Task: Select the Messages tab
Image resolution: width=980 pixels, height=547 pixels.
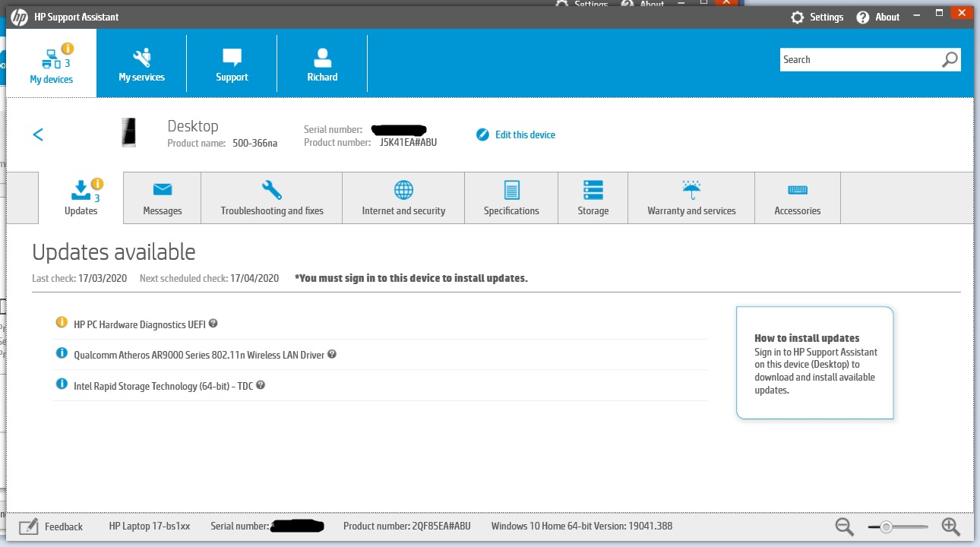Action: click(x=163, y=198)
